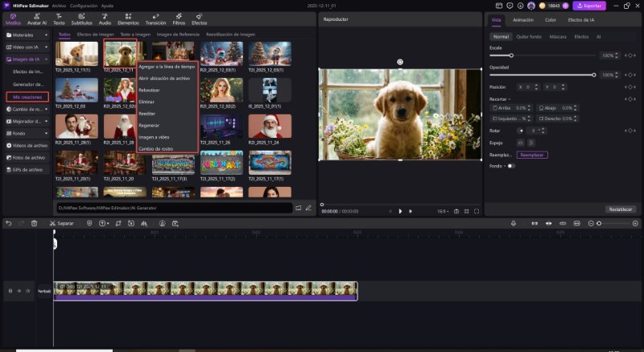Enter fullscreen preview in the player

pyautogui.click(x=477, y=211)
